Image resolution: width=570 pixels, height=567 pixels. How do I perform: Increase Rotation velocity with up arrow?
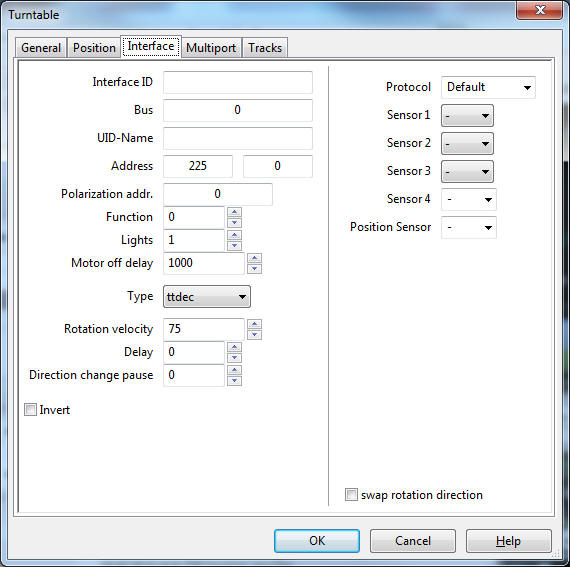point(254,324)
